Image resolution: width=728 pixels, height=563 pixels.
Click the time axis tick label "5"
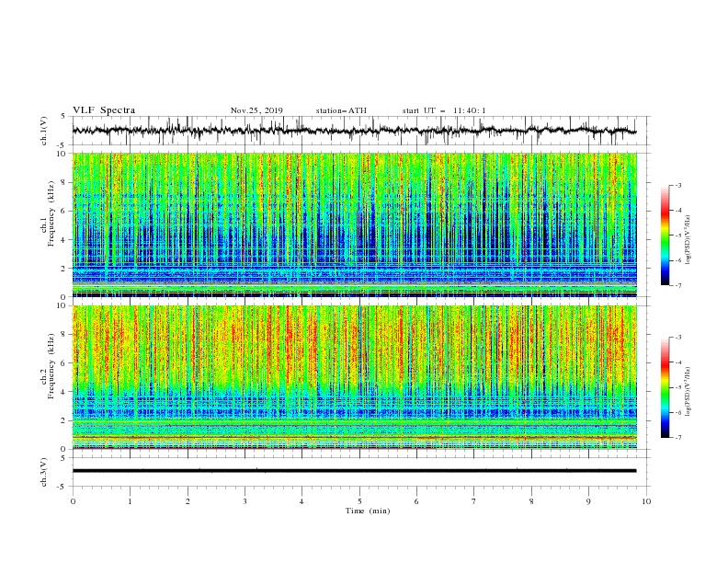[359, 501]
